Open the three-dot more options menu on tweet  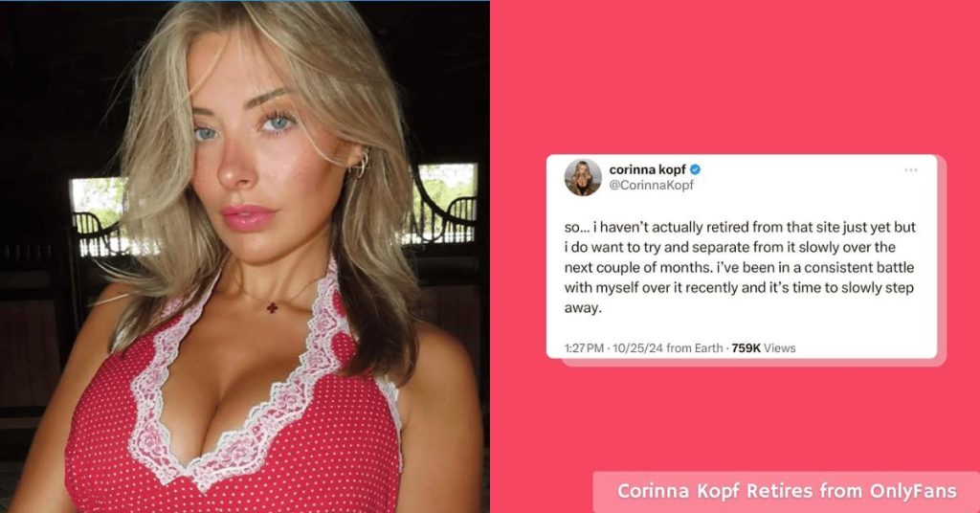tap(911, 170)
